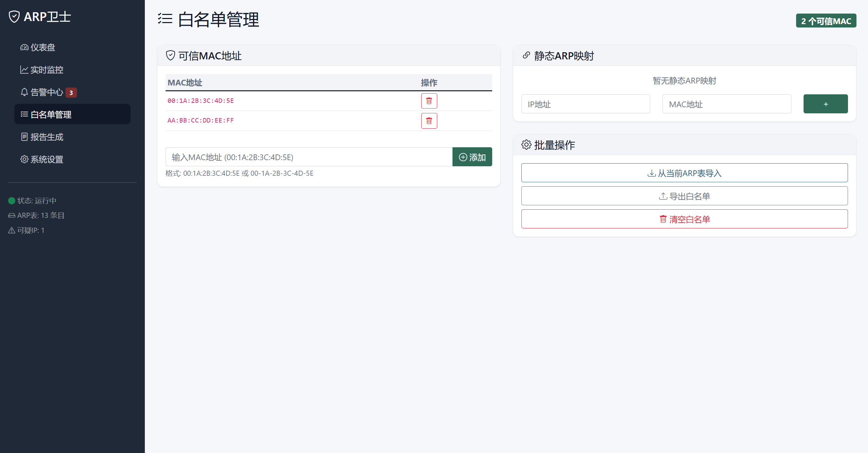Open 实时监控 monitoring page
Image resolution: width=868 pixels, height=453 pixels.
[46, 70]
